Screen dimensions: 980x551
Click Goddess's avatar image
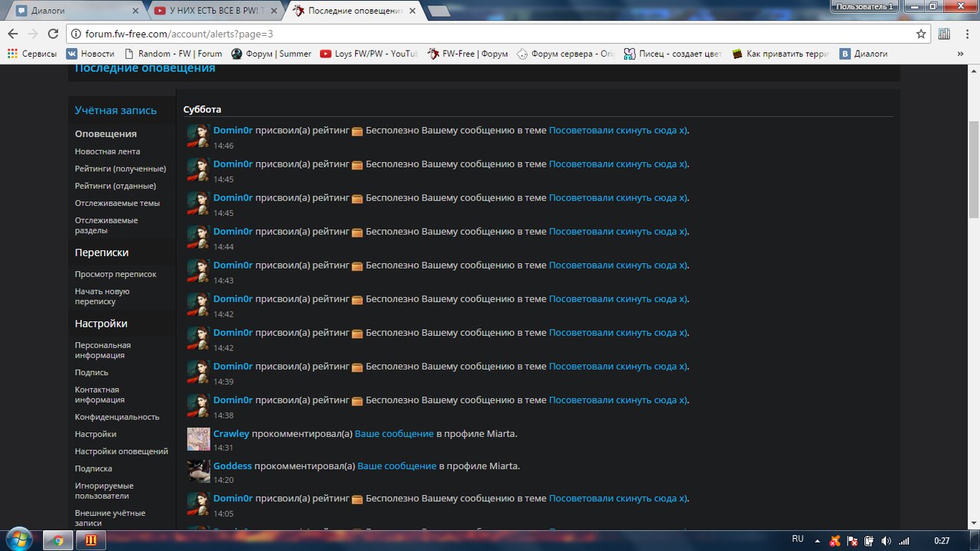[198, 471]
